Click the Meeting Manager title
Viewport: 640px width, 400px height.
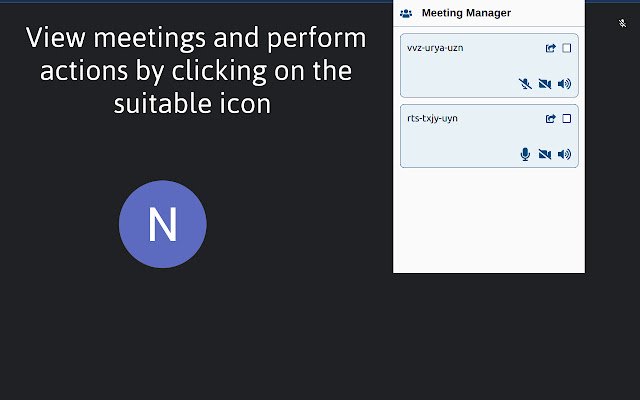[x=466, y=13]
